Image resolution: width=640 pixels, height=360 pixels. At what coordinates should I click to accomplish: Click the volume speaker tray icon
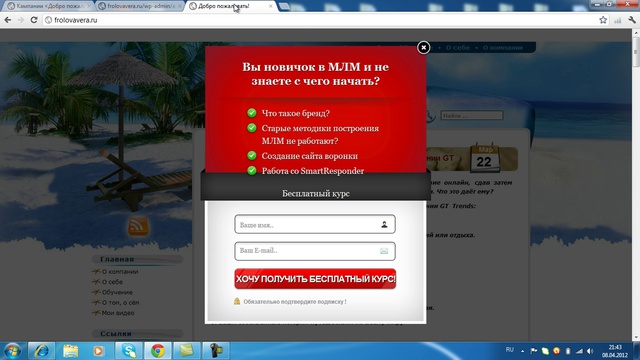(x=590, y=351)
